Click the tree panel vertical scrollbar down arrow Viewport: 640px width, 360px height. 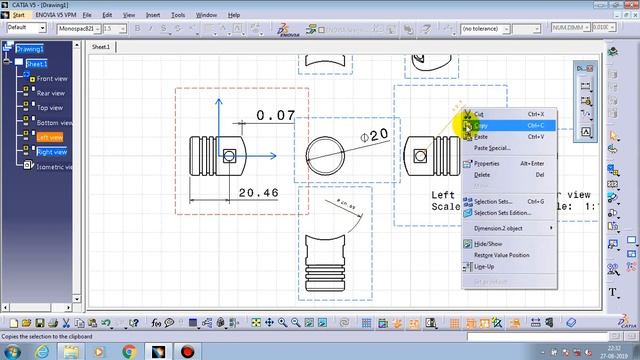tap(76, 299)
